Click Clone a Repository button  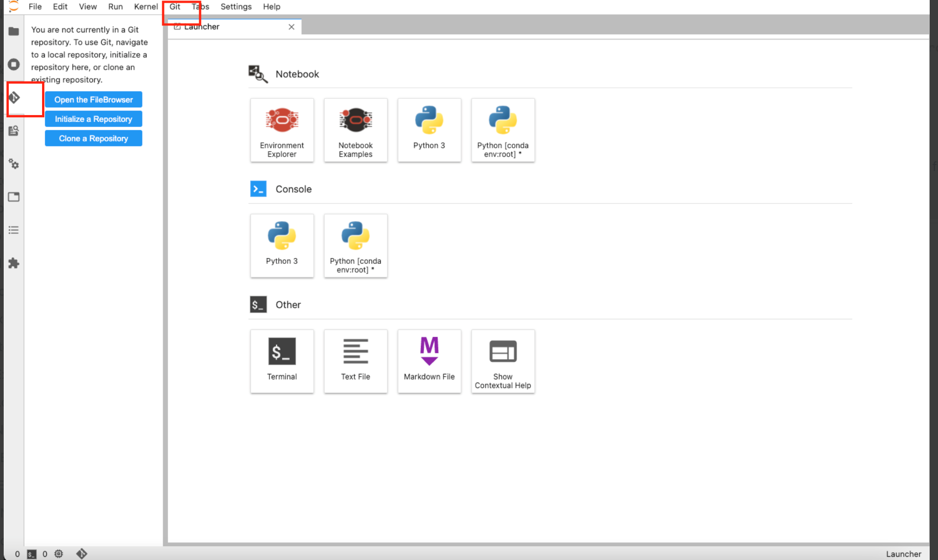pos(93,138)
